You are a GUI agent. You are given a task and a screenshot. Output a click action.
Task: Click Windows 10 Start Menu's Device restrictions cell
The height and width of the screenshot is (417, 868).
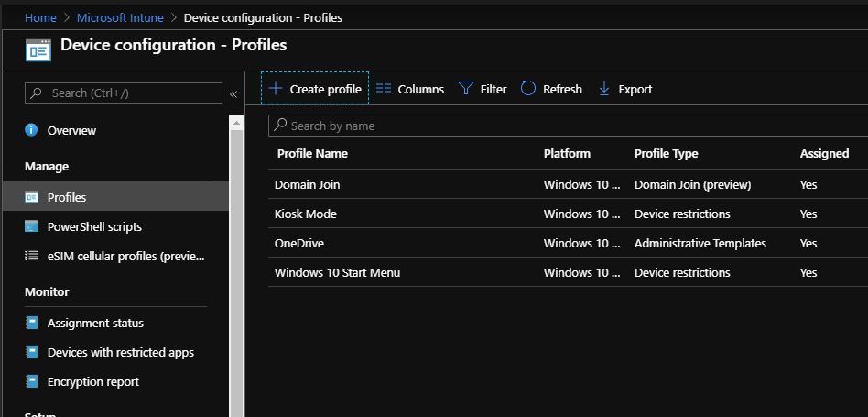682,272
